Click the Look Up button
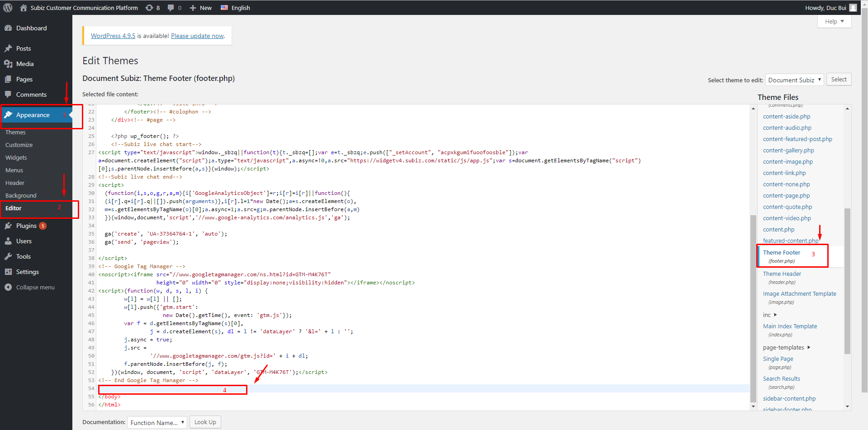 tap(205, 422)
